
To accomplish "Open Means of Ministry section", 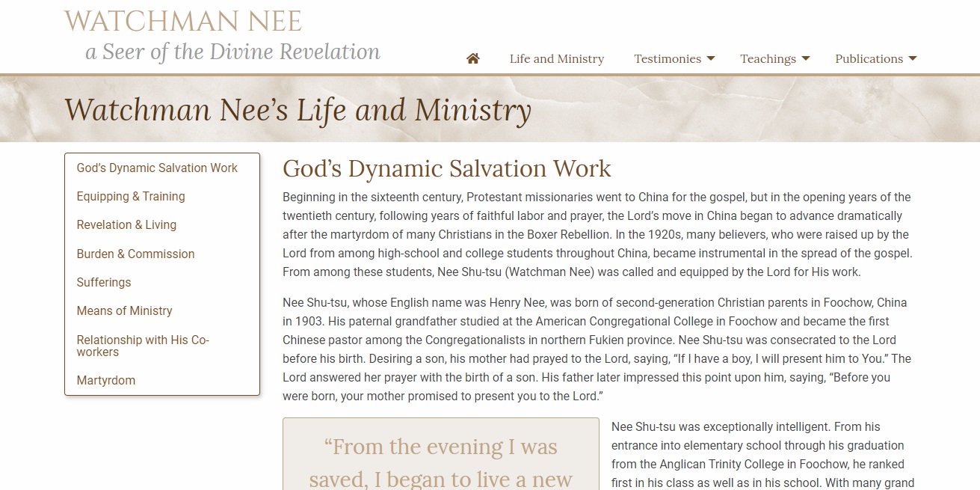I will pos(124,310).
